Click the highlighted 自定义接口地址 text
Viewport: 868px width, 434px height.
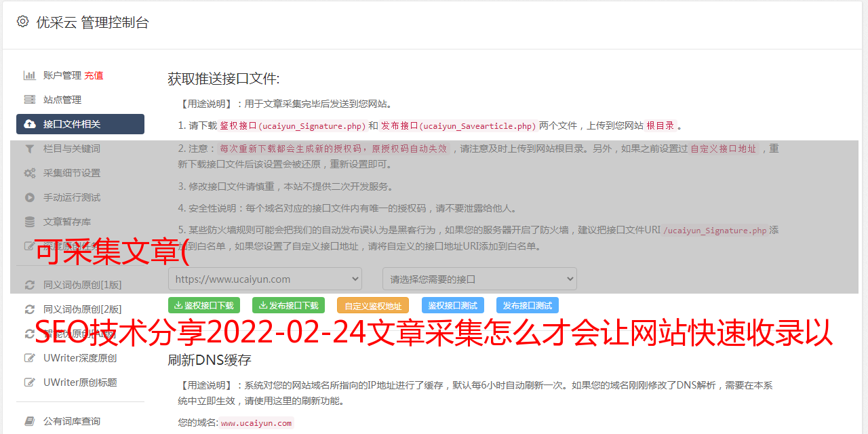point(723,149)
